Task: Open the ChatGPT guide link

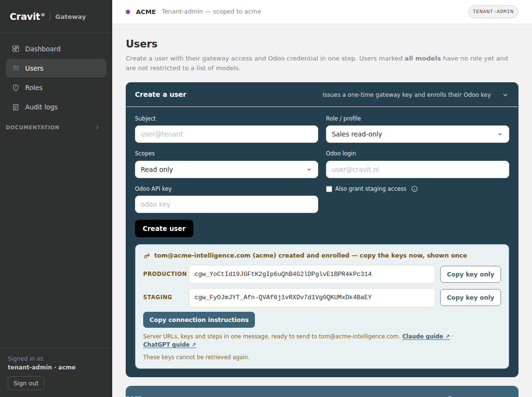Action: [x=170, y=344]
